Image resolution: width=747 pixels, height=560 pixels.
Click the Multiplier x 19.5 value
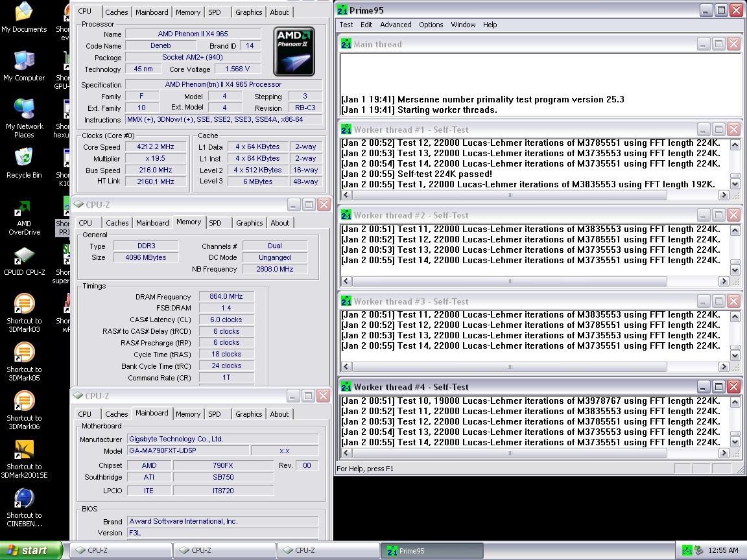click(156, 158)
